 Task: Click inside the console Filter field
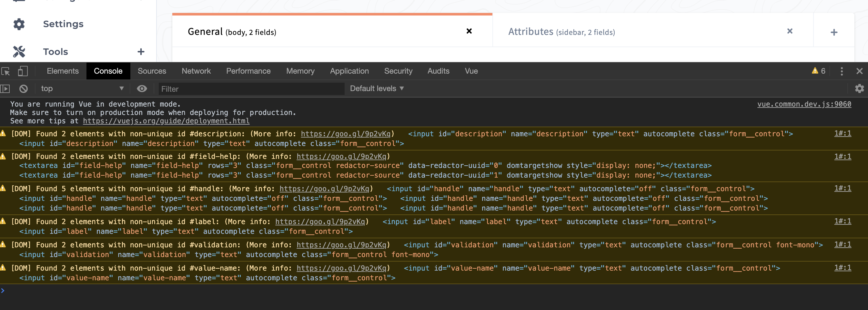pyautogui.click(x=251, y=88)
